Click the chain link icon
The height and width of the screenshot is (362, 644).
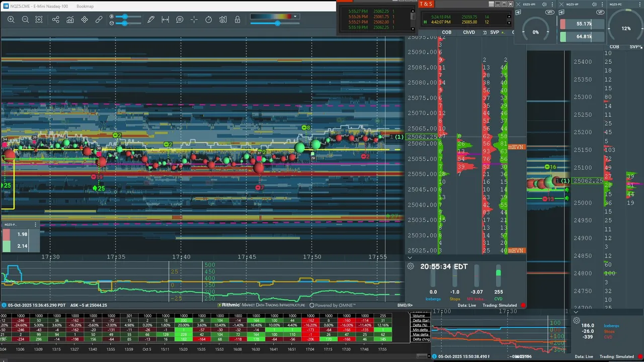click(99, 20)
